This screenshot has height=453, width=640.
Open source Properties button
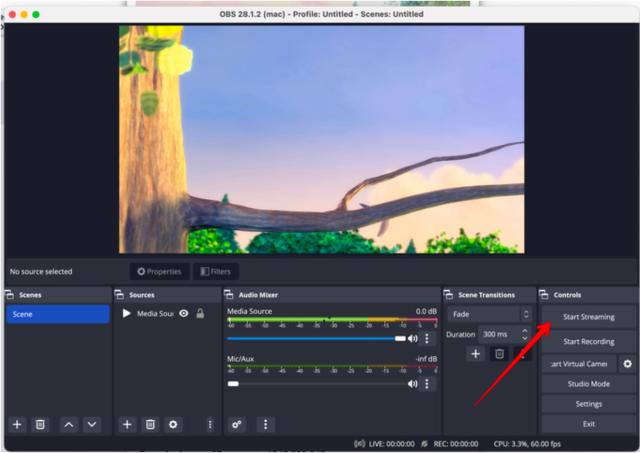pos(159,271)
